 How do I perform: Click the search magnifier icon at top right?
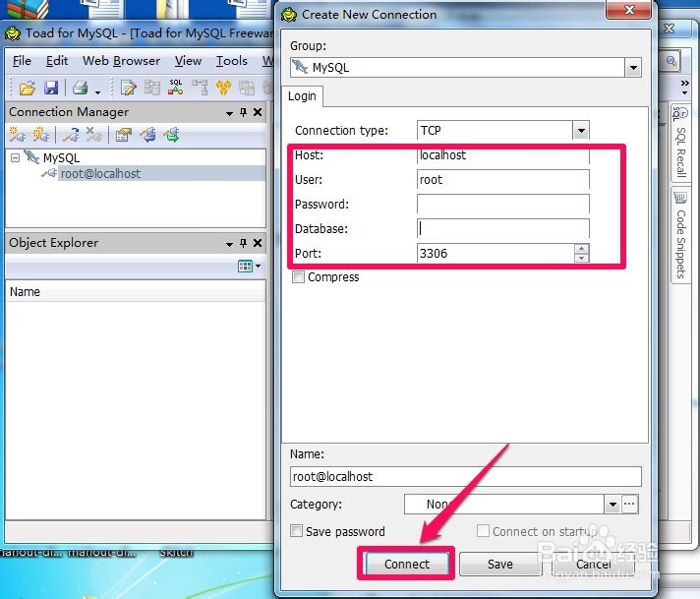[x=671, y=61]
